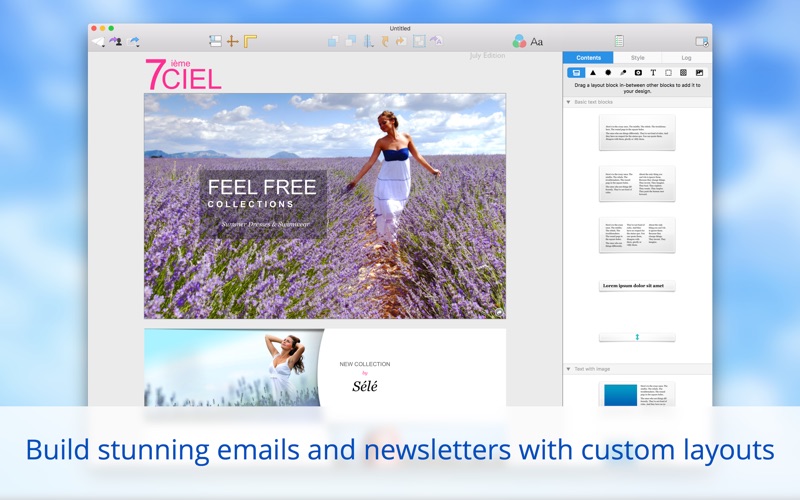Select the dashed square placeholder category icon
This screenshot has width=800, height=500.
click(x=668, y=73)
